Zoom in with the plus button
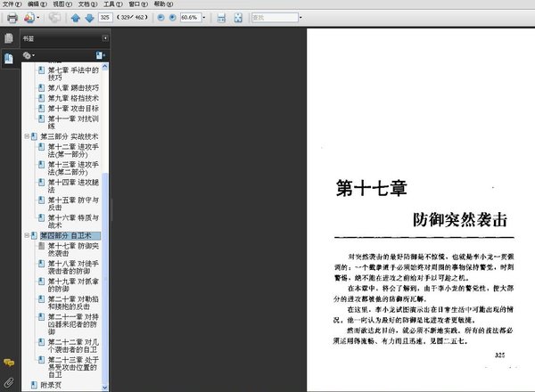 [173, 18]
